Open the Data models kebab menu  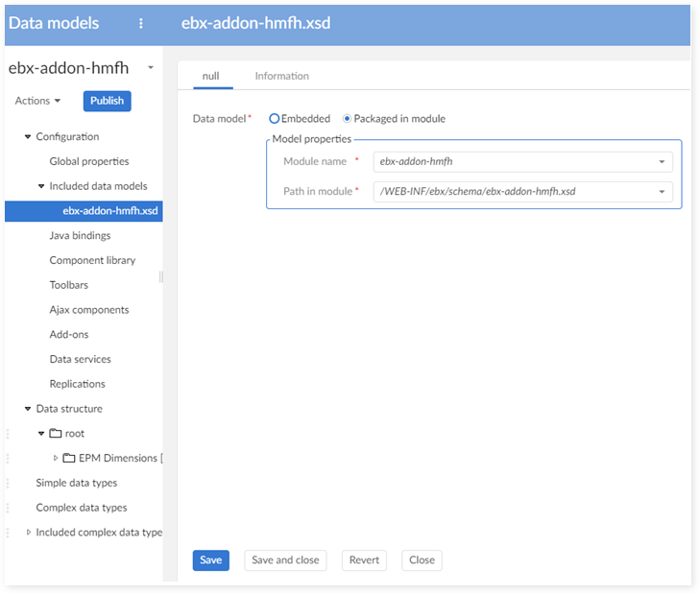click(x=141, y=24)
